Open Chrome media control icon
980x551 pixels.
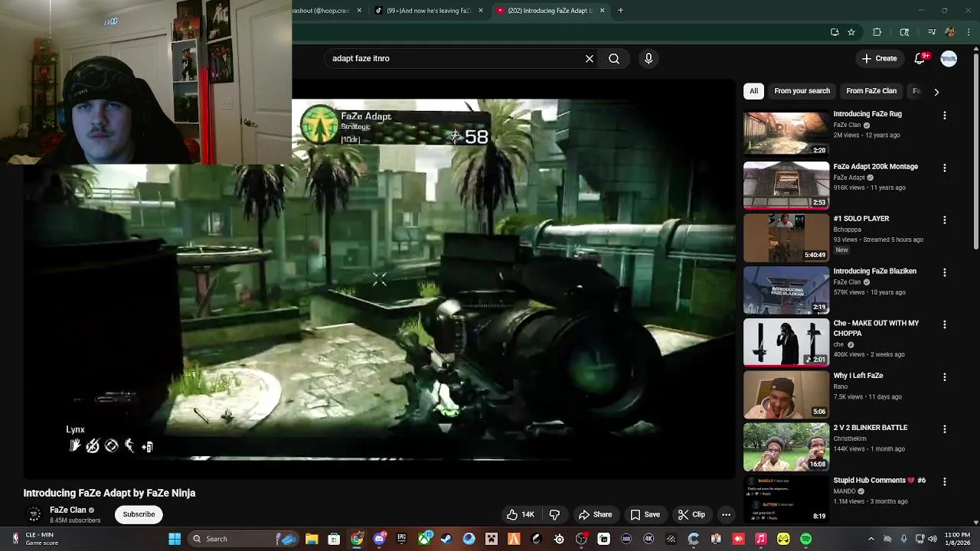932,32
